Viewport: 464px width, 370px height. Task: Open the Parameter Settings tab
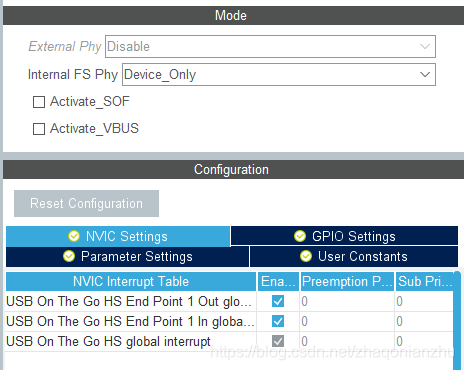[x=127, y=257]
